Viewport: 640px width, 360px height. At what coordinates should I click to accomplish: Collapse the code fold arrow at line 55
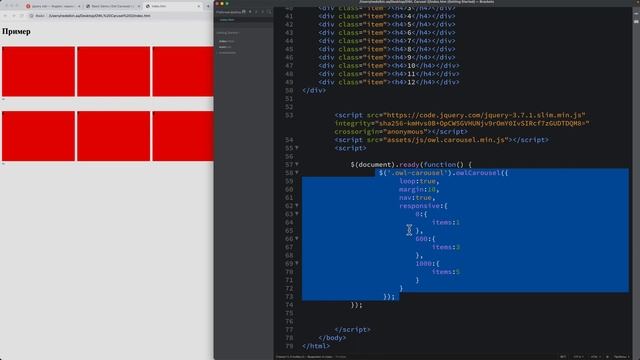click(x=297, y=147)
